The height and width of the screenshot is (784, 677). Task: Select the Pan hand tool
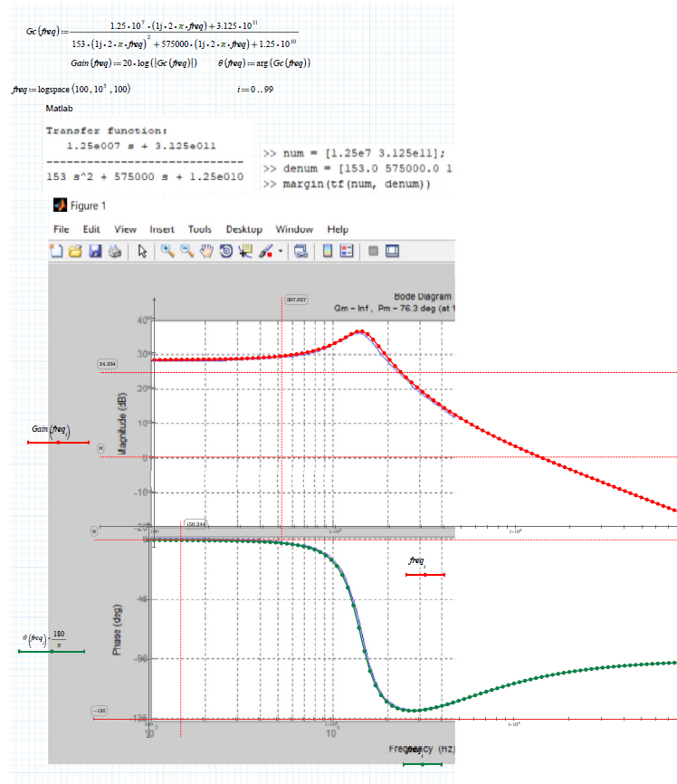pyautogui.click(x=206, y=251)
